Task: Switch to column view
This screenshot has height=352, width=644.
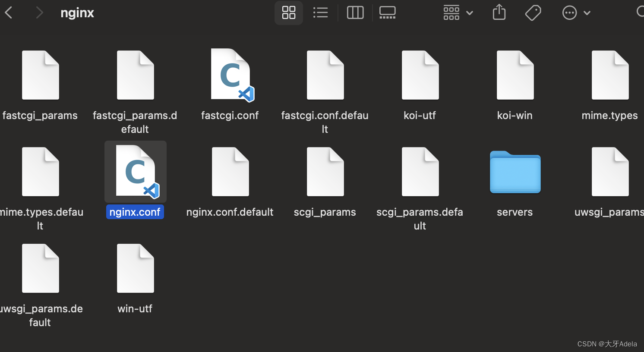Action: point(355,13)
